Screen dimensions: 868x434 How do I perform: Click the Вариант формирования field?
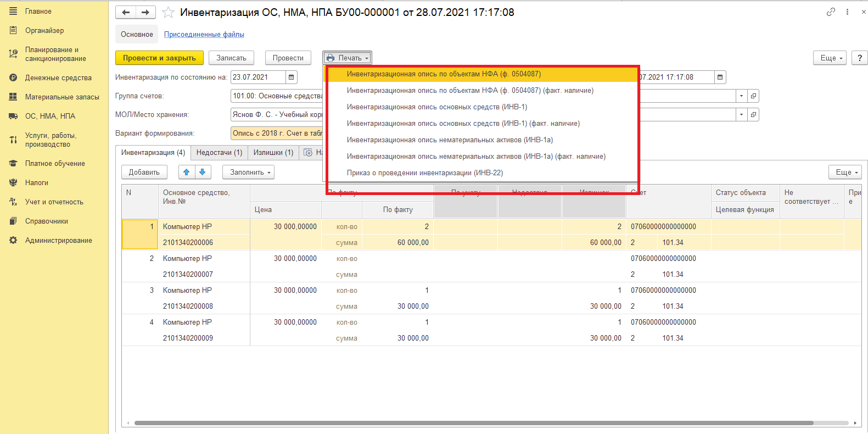(277, 133)
